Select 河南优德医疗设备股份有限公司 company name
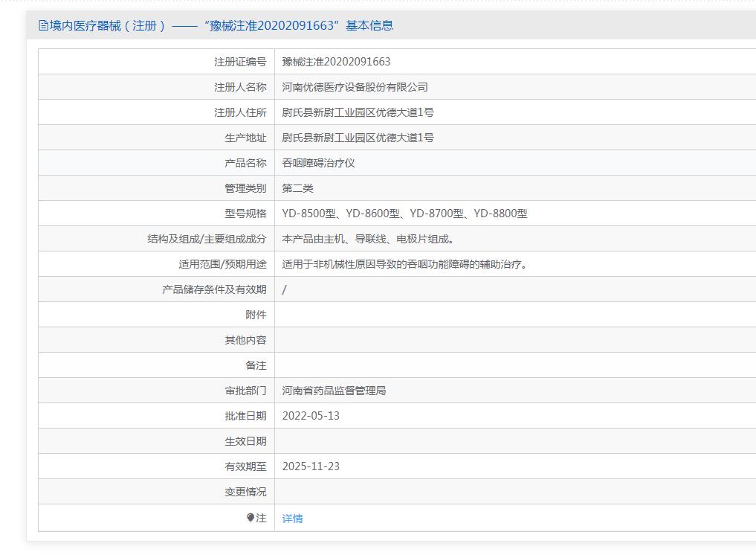Image resolution: width=756 pixels, height=555 pixels. coord(355,87)
